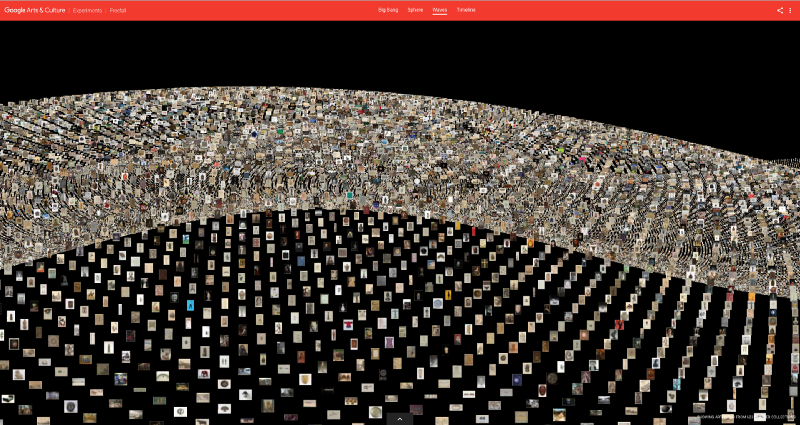Click the Freefall title link
800x425 pixels.
[118, 10]
